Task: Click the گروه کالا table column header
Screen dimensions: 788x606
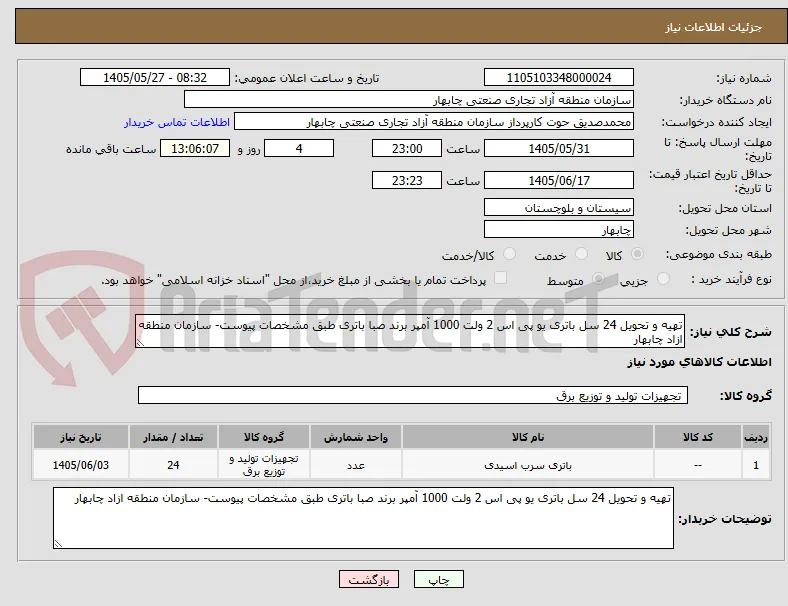Action: pos(264,437)
